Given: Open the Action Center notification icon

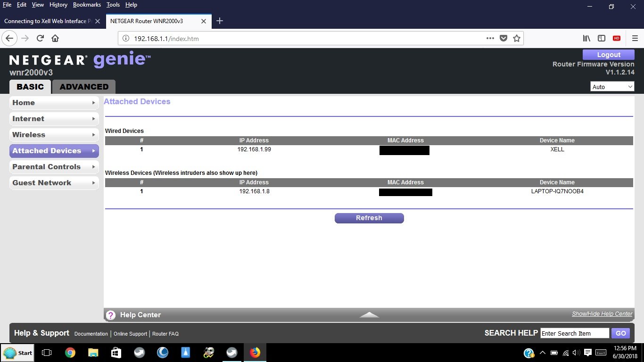Looking at the screenshot, I should (x=588, y=353).
